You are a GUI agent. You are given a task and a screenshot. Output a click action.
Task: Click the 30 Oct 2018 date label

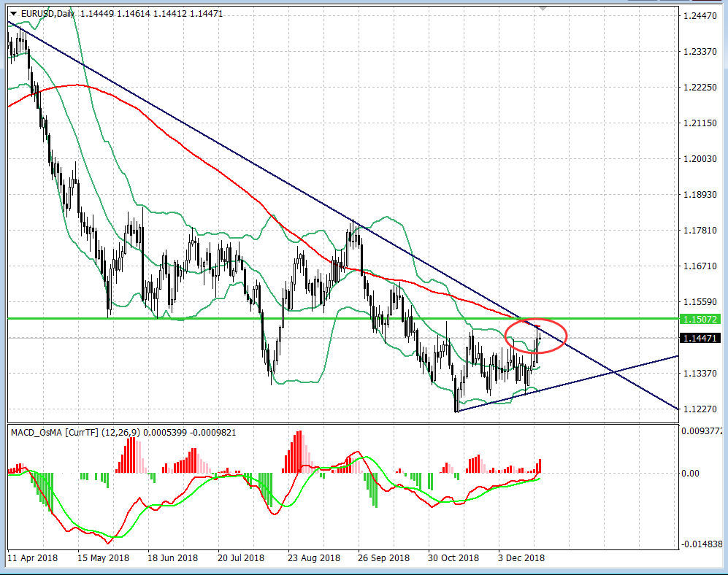pos(453,557)
